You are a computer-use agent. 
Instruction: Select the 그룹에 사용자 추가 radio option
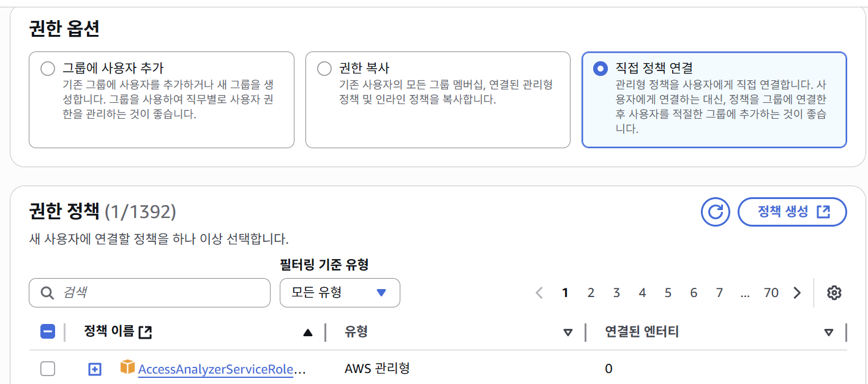tap(48, 69)
